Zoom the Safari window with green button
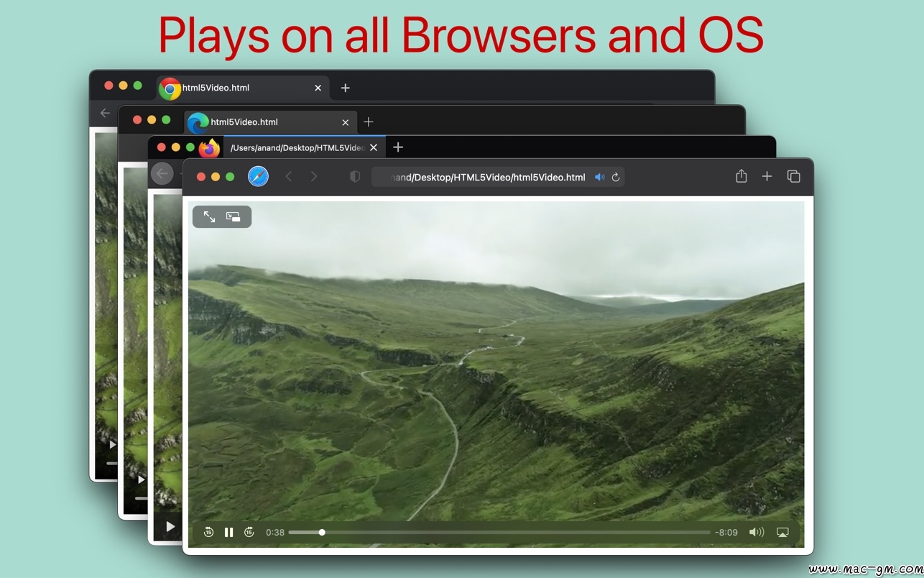 tap(230, 177)
